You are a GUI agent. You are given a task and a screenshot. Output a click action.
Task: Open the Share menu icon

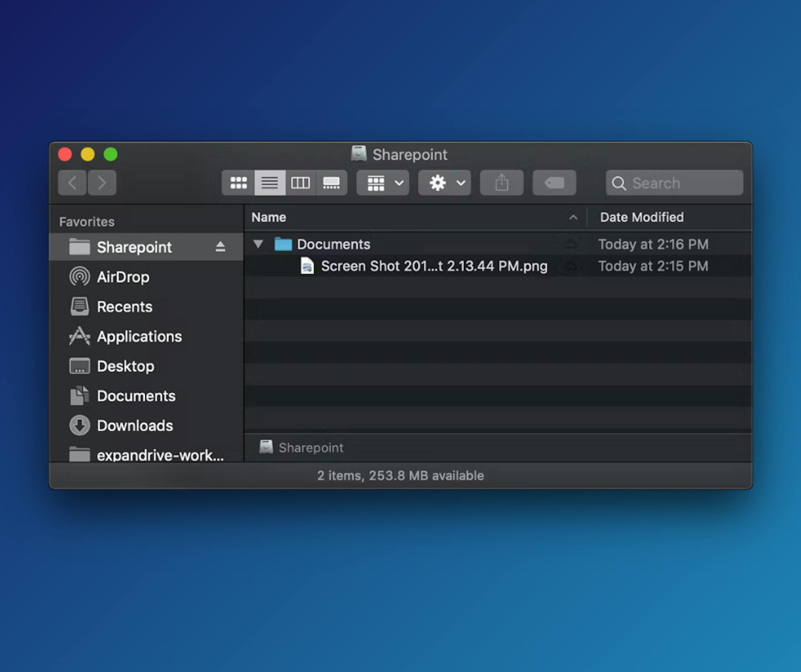[501, 183]
